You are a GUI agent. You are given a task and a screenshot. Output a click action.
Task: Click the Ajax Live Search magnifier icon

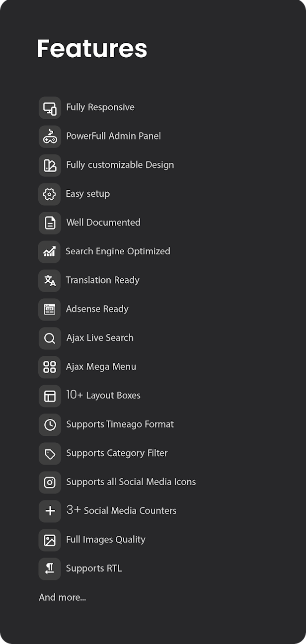click(x=50, y=338)
